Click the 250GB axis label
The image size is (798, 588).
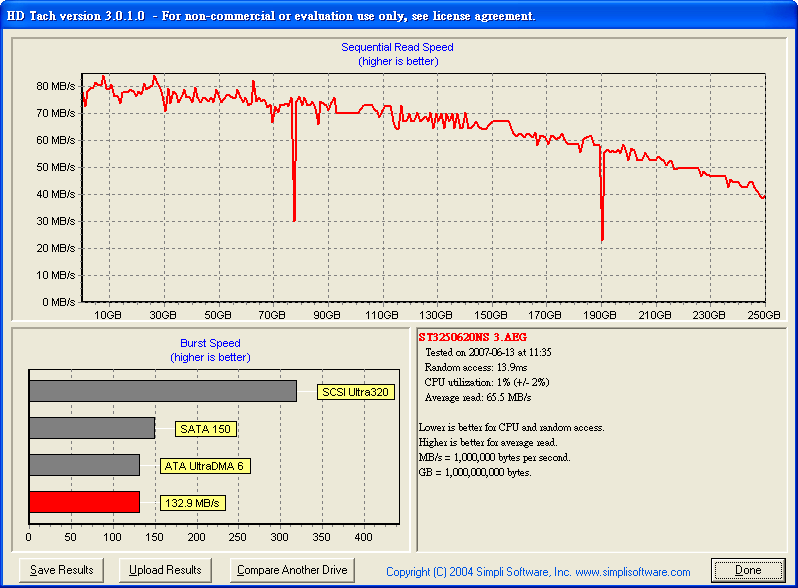pos(764,315)
